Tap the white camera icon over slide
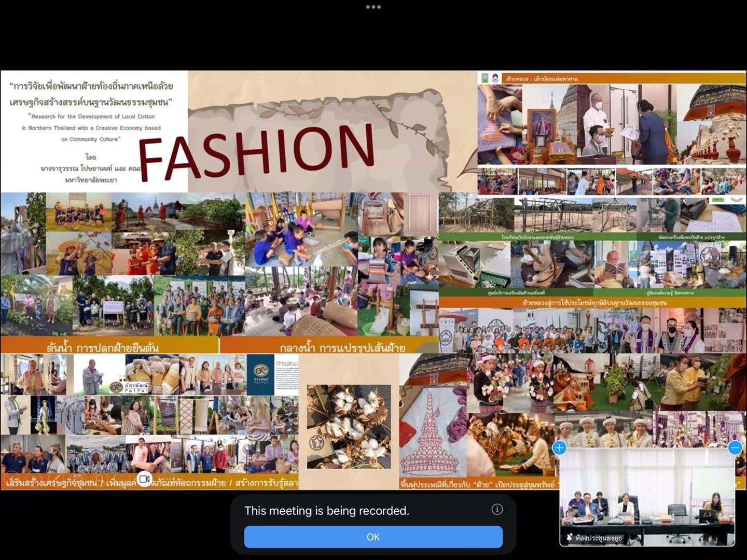 tap(145, 479)
